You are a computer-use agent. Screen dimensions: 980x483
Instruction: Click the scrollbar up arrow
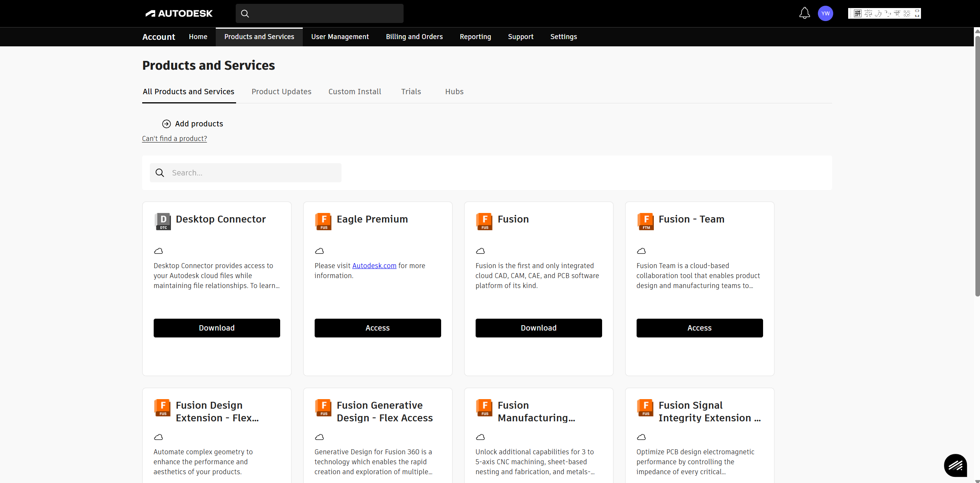977,31
